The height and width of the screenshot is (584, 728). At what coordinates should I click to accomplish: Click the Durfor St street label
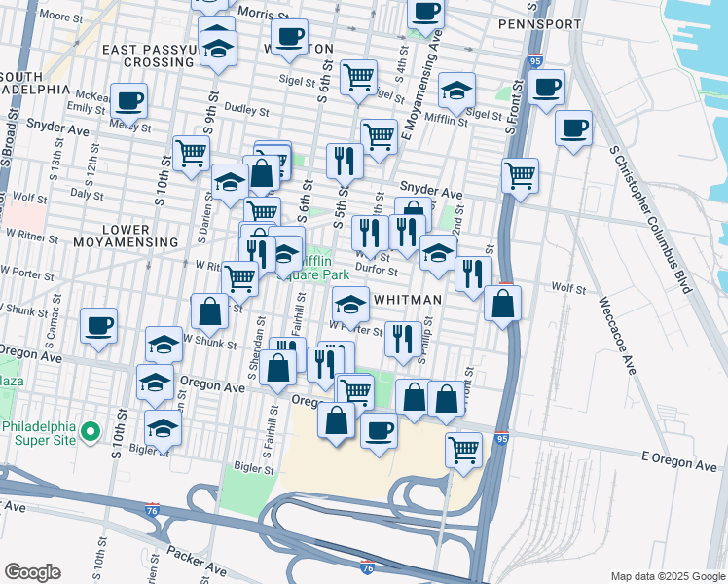click(377, 269)
